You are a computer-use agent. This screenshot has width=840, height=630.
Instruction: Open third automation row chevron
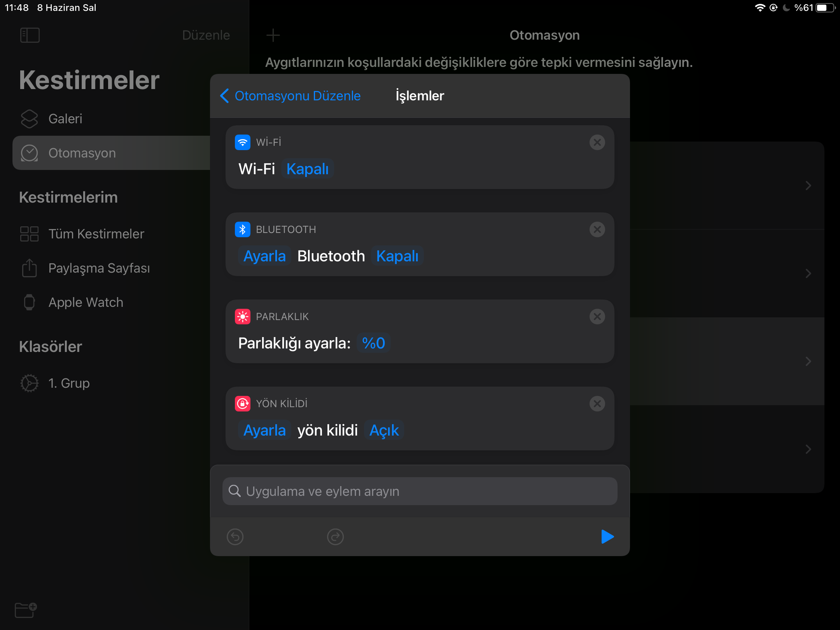click(808, 361)
